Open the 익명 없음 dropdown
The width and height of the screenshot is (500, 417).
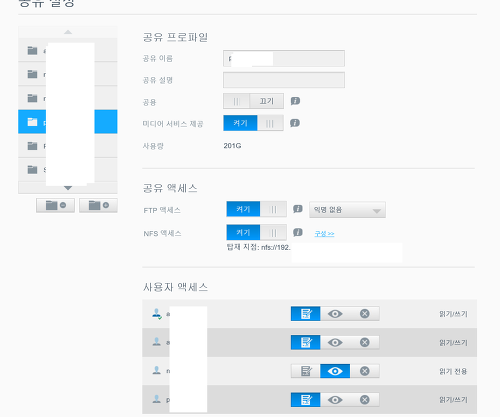coord(347,210)
